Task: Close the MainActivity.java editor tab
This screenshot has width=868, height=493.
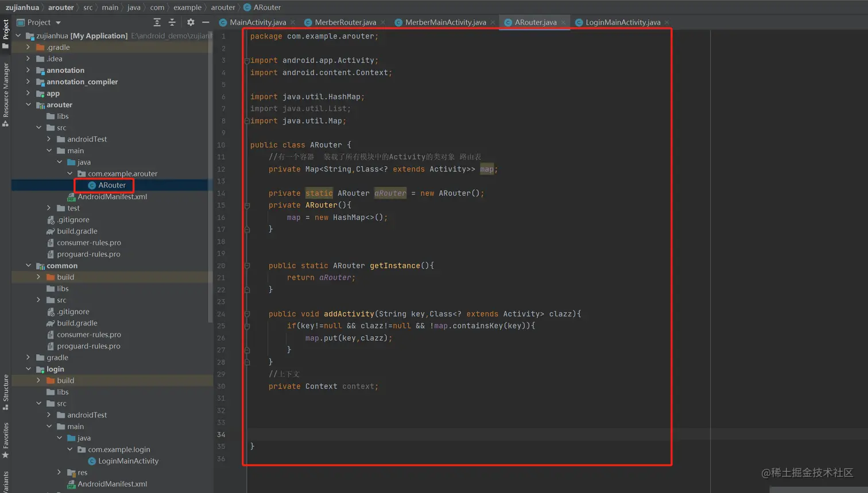Action: 293,22
